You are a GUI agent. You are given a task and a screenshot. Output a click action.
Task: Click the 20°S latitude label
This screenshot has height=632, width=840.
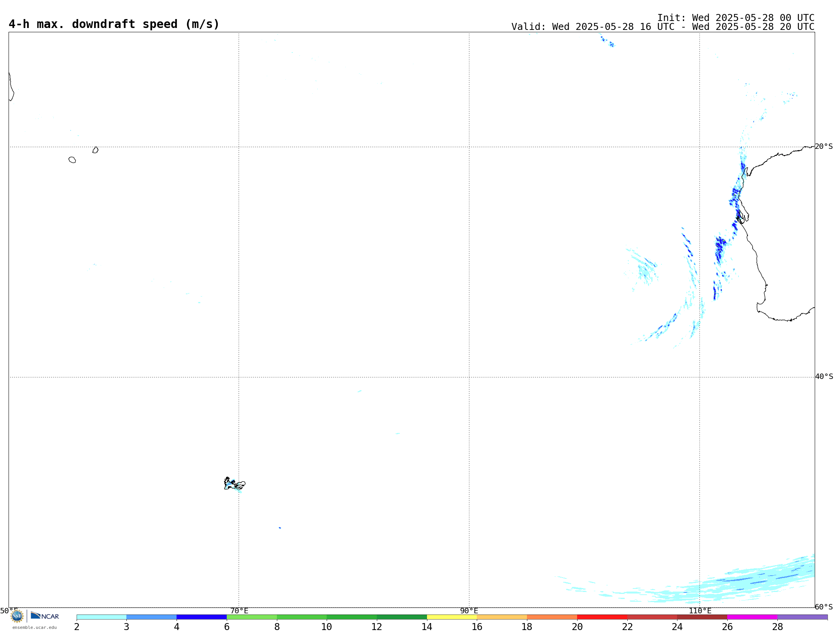coord(824,147)
